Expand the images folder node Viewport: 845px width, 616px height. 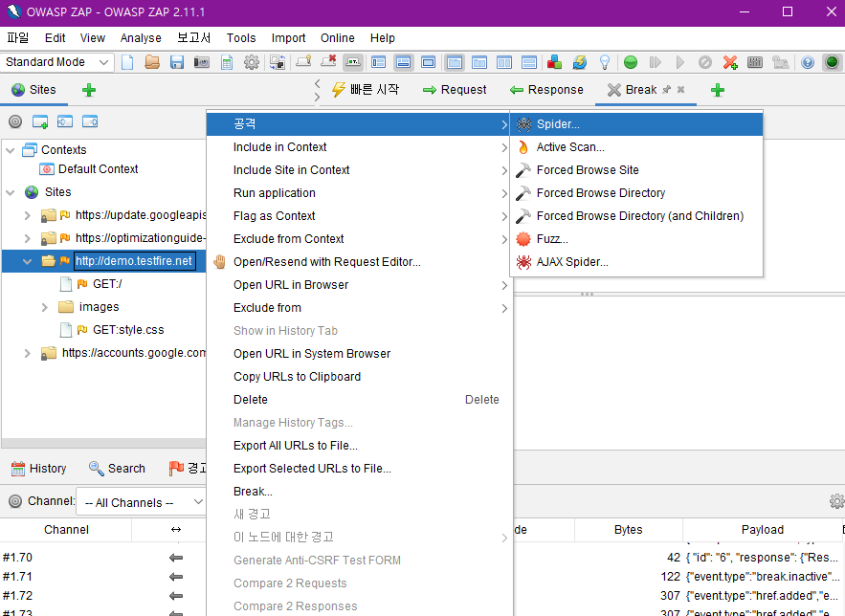[x=45, y=307]
